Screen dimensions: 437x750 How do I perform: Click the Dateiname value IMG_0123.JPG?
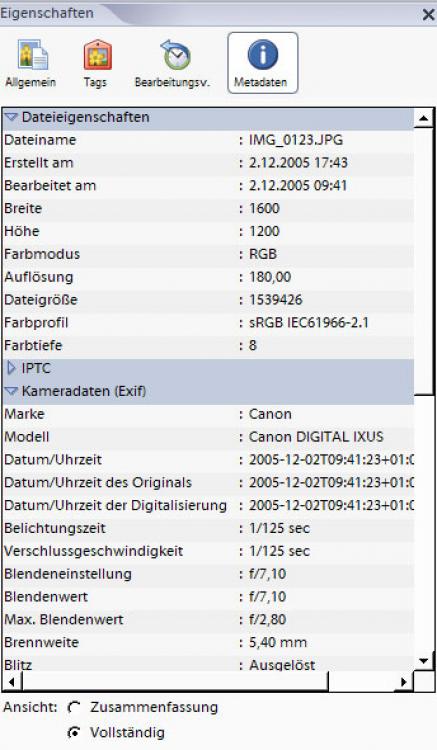(296, 140)
